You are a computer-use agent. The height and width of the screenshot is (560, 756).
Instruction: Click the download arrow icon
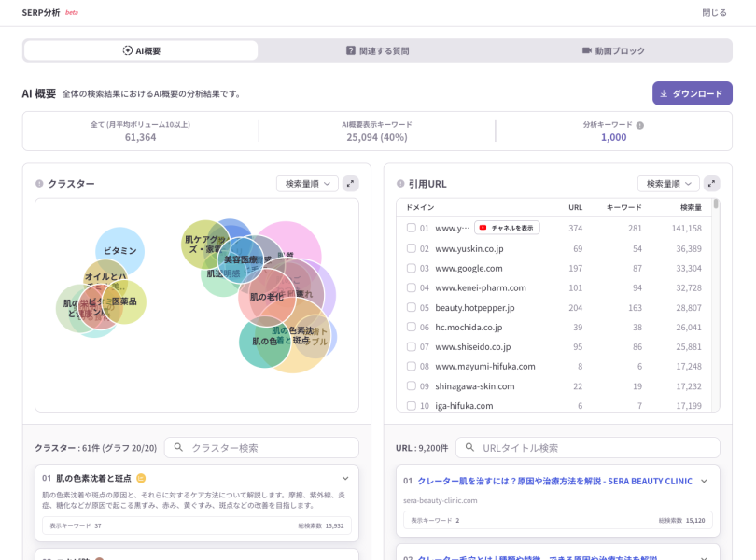click(664, 93)
